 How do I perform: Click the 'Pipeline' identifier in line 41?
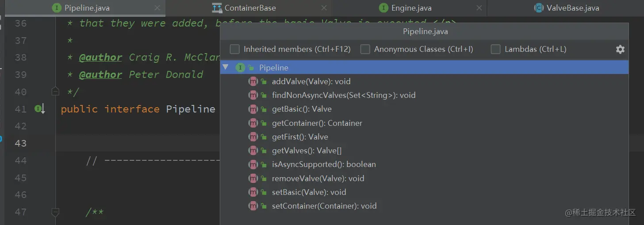click(191, 109)
